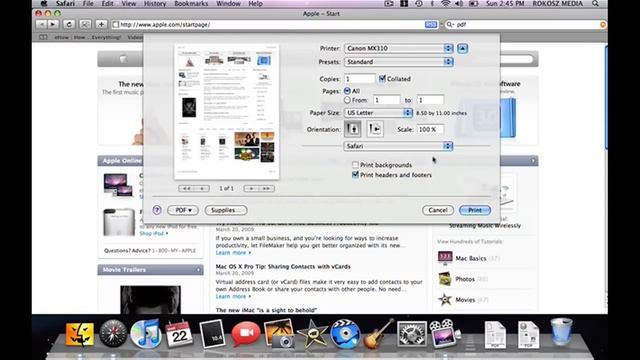Open System Preferences gear icon
Screen dimensions: 640x360
411,334
